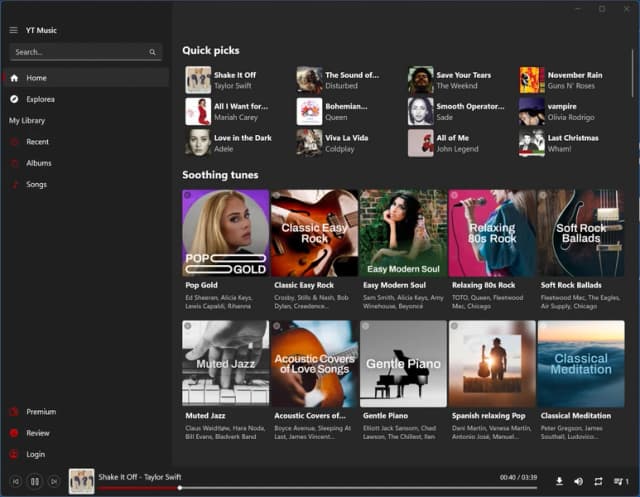The image size is (640, 497).
Task: Play Save Your Tears by The Weeknd
Action: pyautogui.click(x=457, y=80)
